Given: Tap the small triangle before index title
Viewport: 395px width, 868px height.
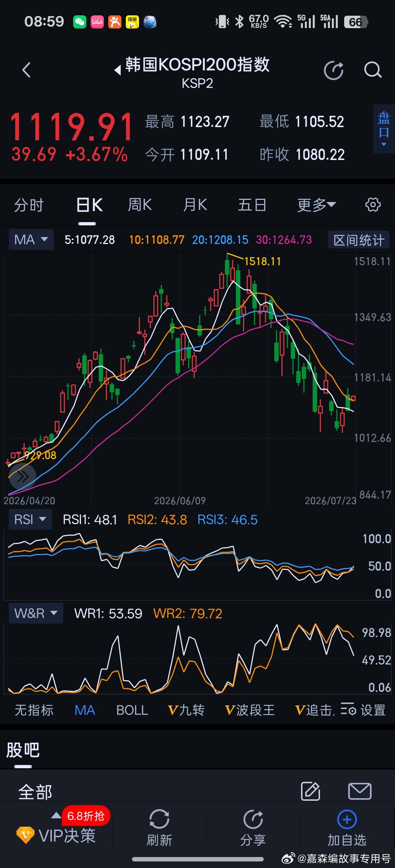Looking at the screenshot, I should pos(117,70).
